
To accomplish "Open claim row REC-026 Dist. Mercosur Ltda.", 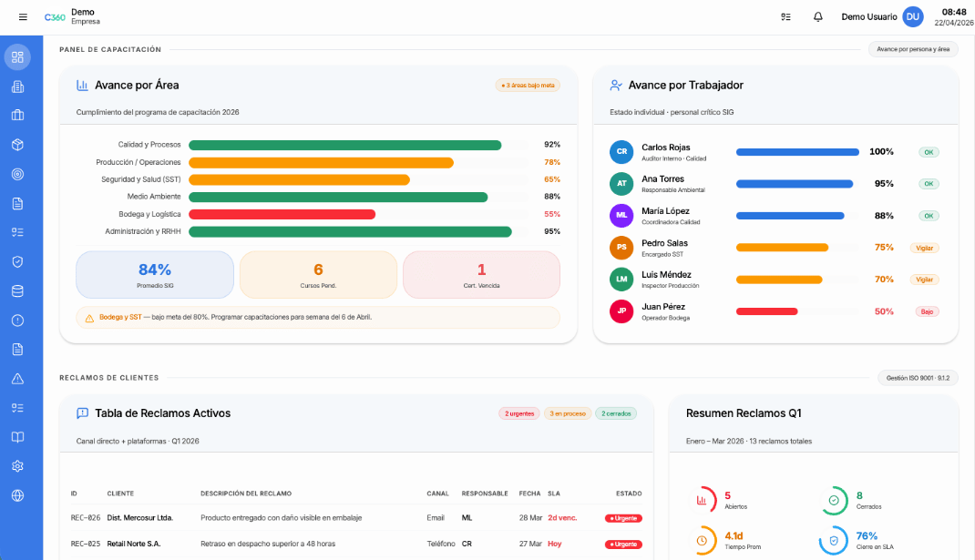I will point(355,518).
